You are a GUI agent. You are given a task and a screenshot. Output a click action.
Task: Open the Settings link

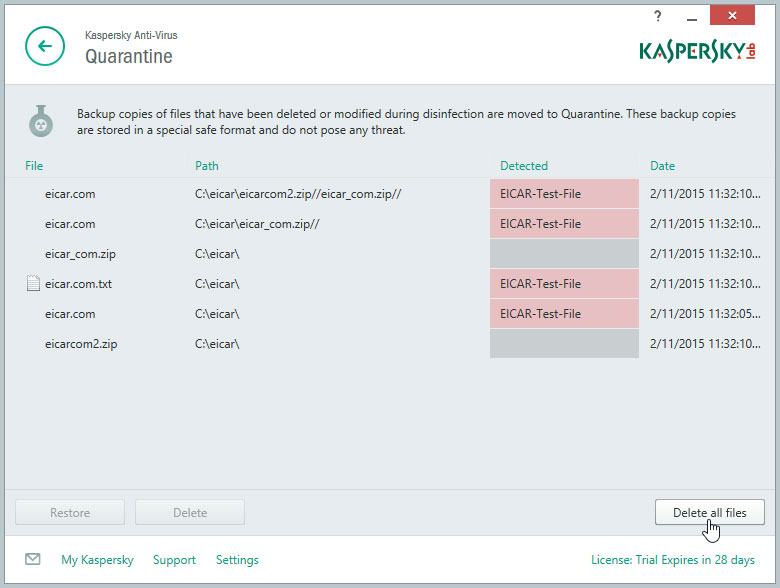coord(237,560)
